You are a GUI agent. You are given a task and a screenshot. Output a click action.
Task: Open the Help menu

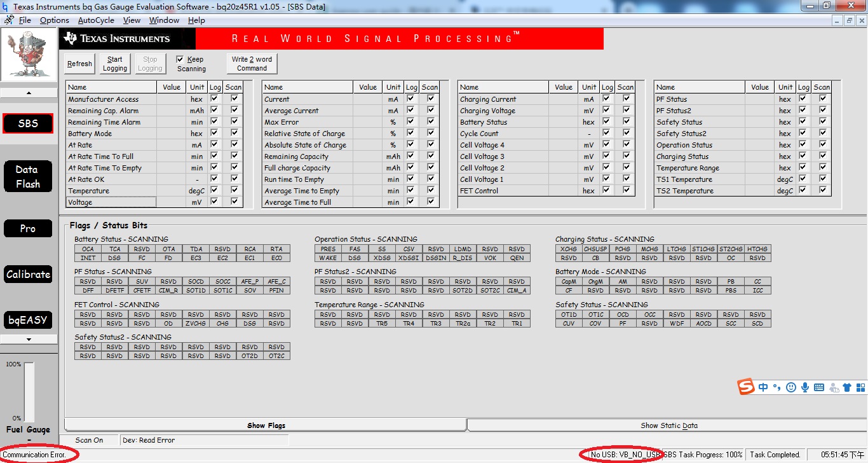coord(196,20)
